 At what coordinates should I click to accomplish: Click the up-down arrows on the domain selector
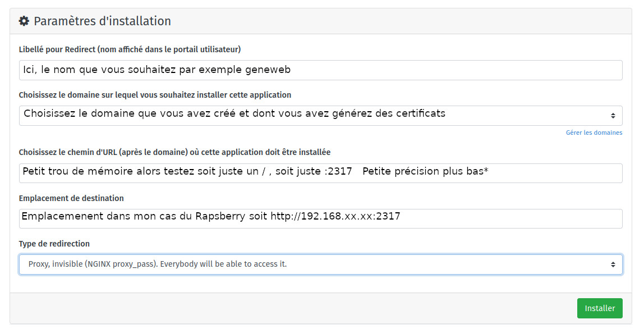(613, 116)
